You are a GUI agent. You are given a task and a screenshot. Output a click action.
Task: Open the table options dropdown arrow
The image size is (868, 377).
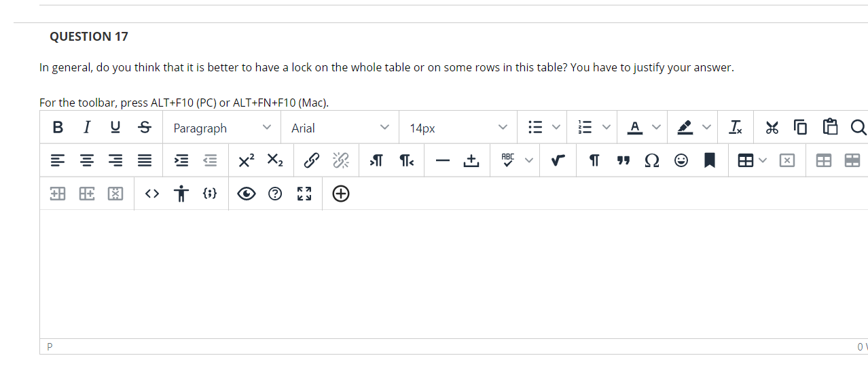click(763, 161)
